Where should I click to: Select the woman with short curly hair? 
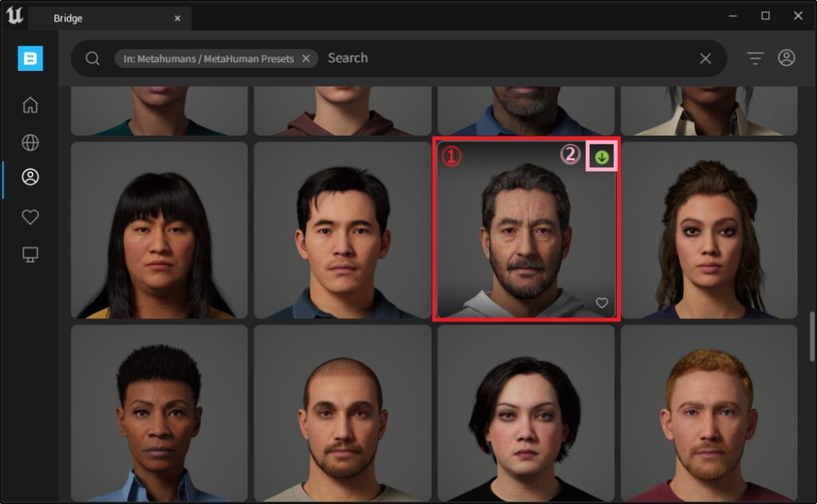[160, 413]
